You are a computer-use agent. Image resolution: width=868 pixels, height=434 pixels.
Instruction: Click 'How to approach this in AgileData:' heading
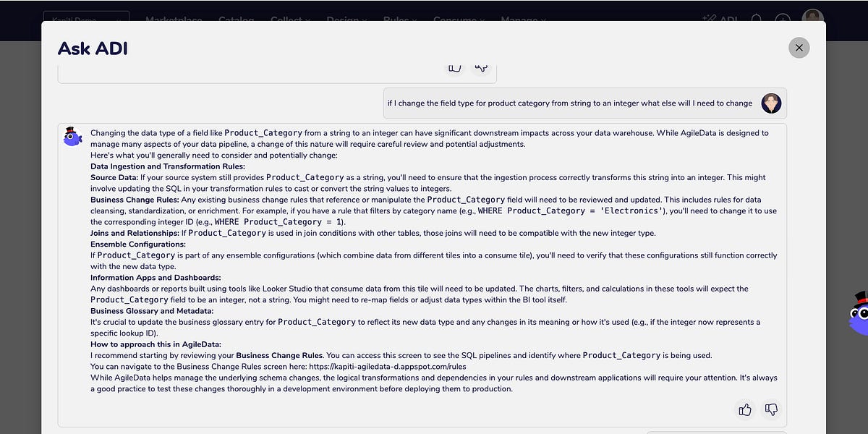tap(156, 344)
